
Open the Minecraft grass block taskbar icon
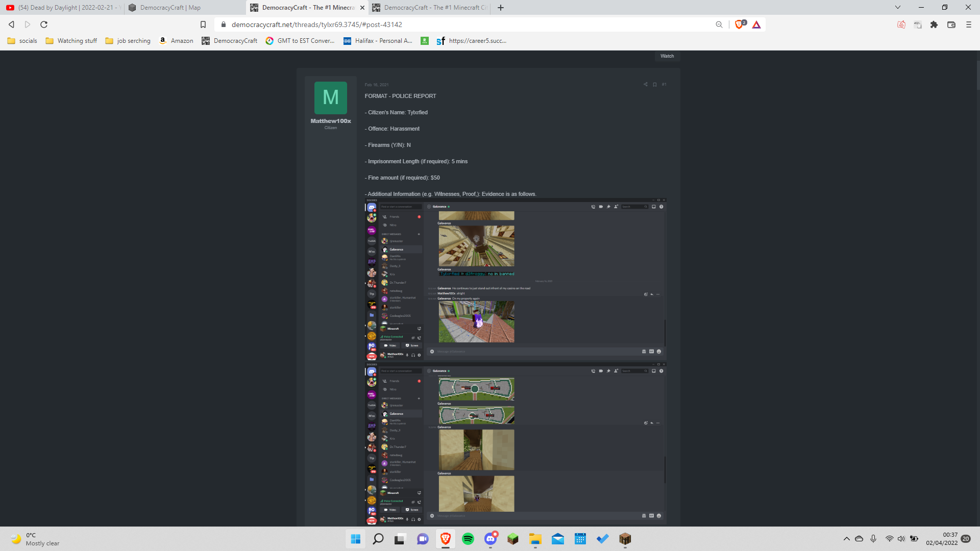click(513, 539)
